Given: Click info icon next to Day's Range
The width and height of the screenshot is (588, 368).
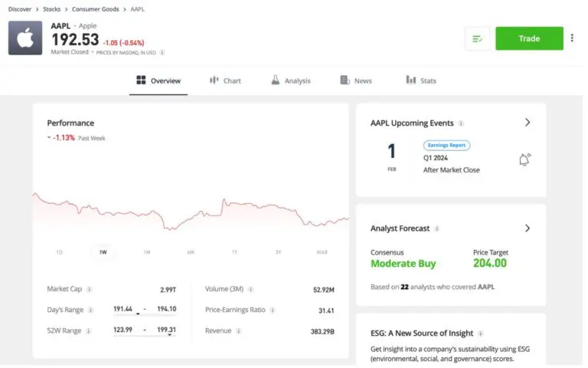Looking at the screenshot, I should pos(90,310).
